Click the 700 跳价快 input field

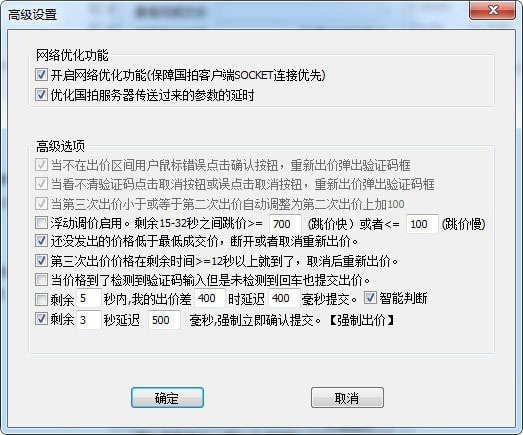[x=285, y=224]
